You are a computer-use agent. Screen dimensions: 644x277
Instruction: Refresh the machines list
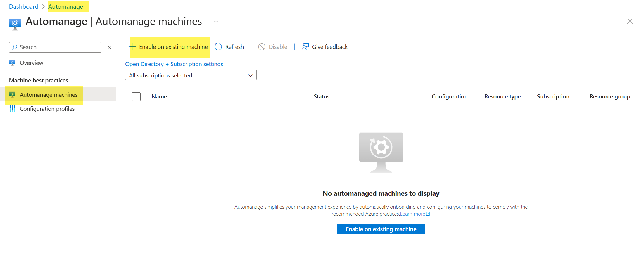[x=229, y=47]
